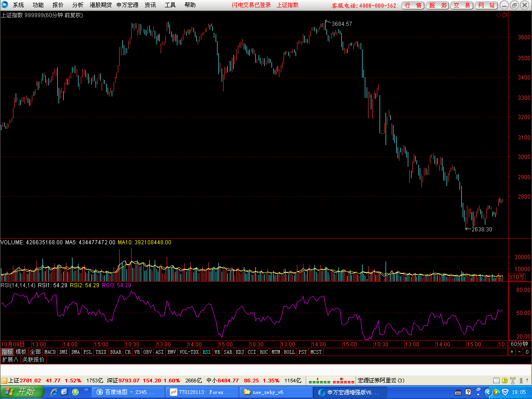The height and width of the screenshot is (399, 532).
Task: Switch indicator to MTM
Action: tap(276, 352)
